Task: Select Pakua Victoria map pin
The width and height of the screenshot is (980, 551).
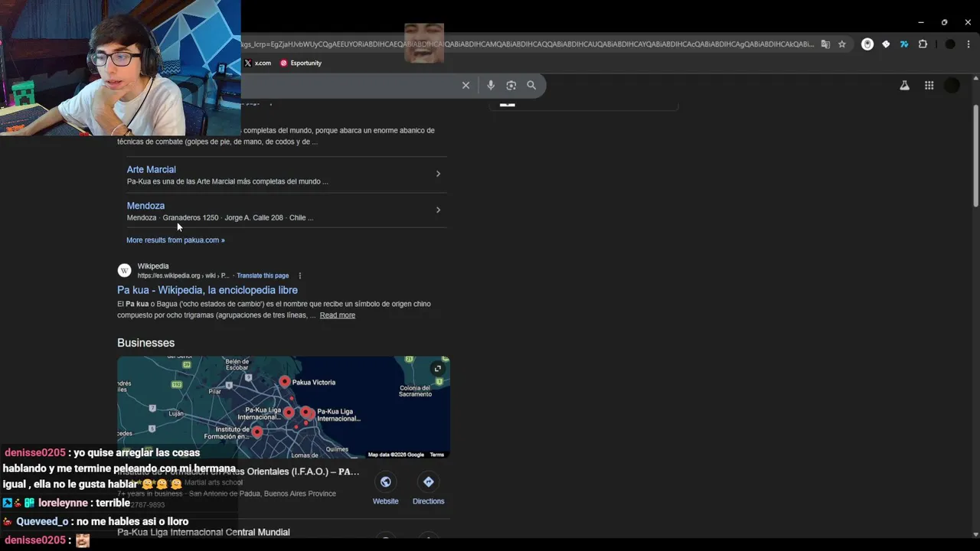Action: 285,381
